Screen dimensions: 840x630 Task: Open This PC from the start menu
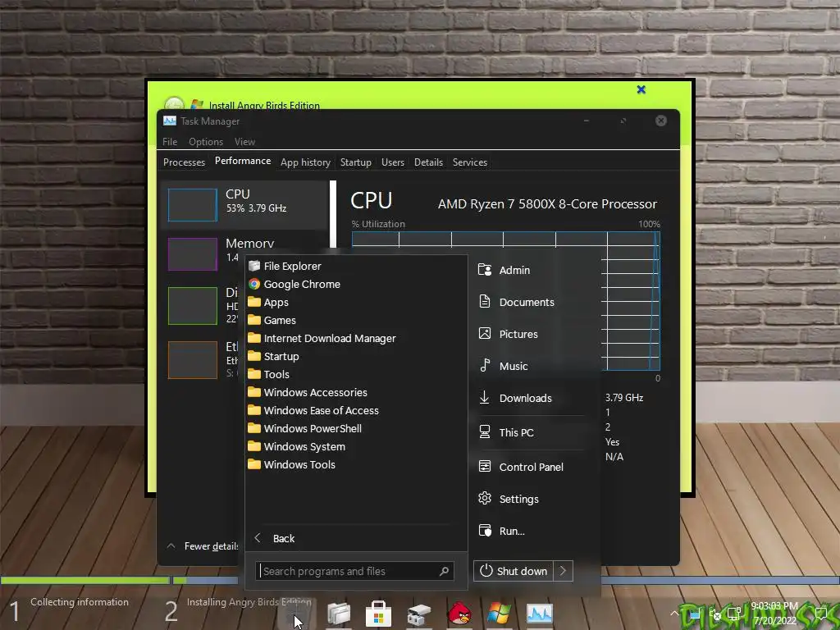click(516, 432)
